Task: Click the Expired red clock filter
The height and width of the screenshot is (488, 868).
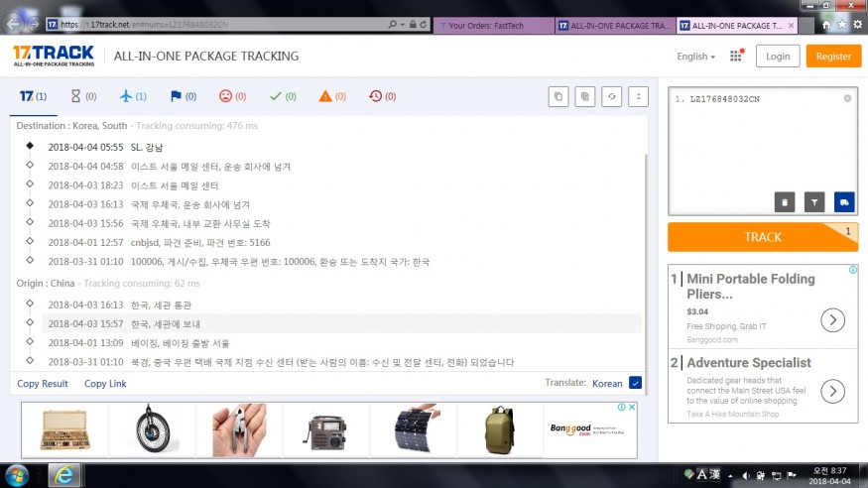Action: click(382, 96)
